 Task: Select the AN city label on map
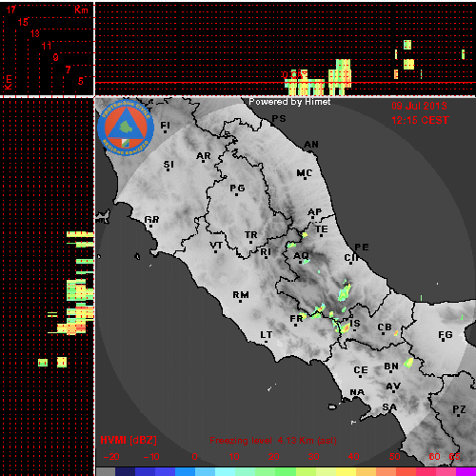(311, 145)
